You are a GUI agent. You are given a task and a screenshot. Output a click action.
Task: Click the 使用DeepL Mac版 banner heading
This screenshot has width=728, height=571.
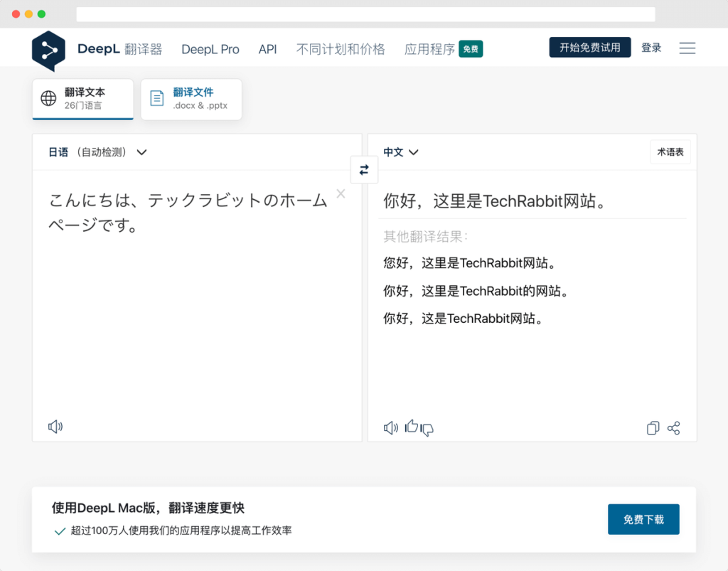148,508
